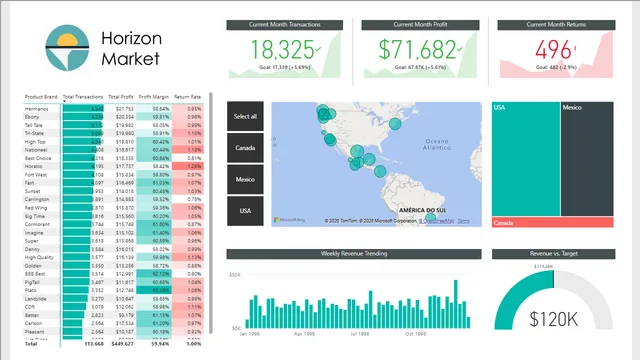
Task: Click the Revenue vs. Target title bar
Action: [x=553, y=253]
